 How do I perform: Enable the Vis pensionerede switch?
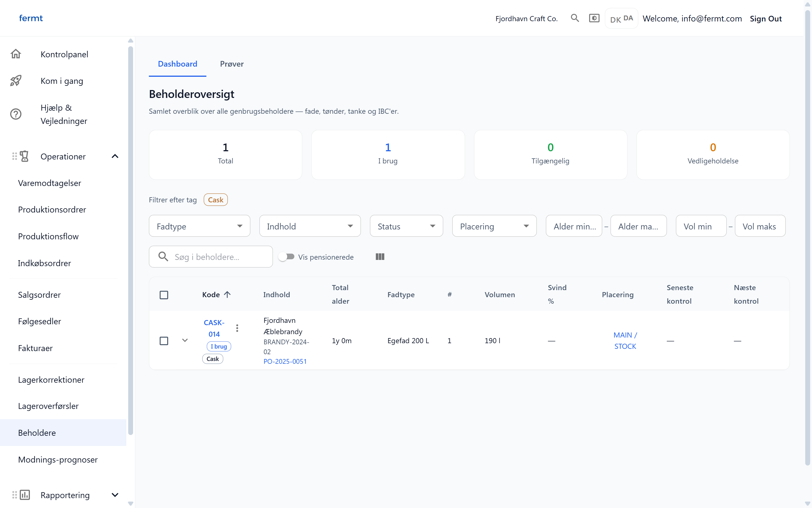[x=287, y=257]
